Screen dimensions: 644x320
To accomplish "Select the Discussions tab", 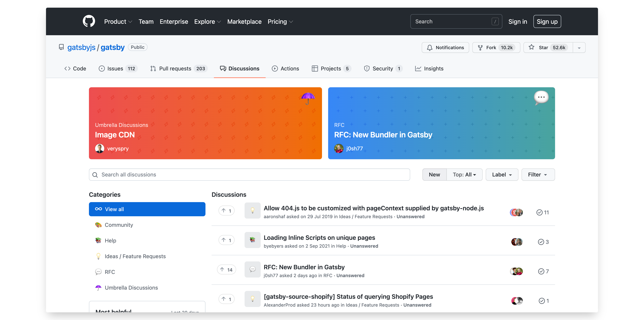I will [240, 68].
